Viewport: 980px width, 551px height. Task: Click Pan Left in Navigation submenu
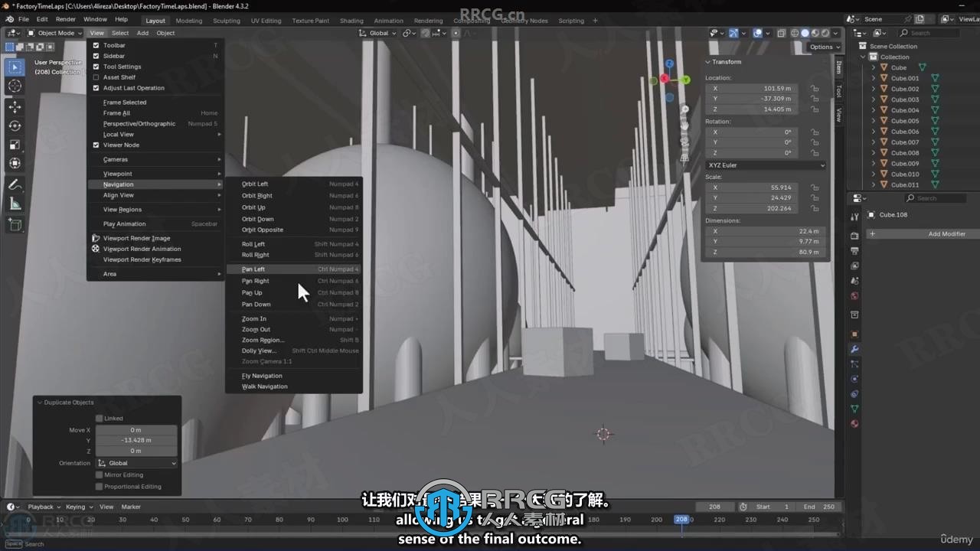click(294, 269)
